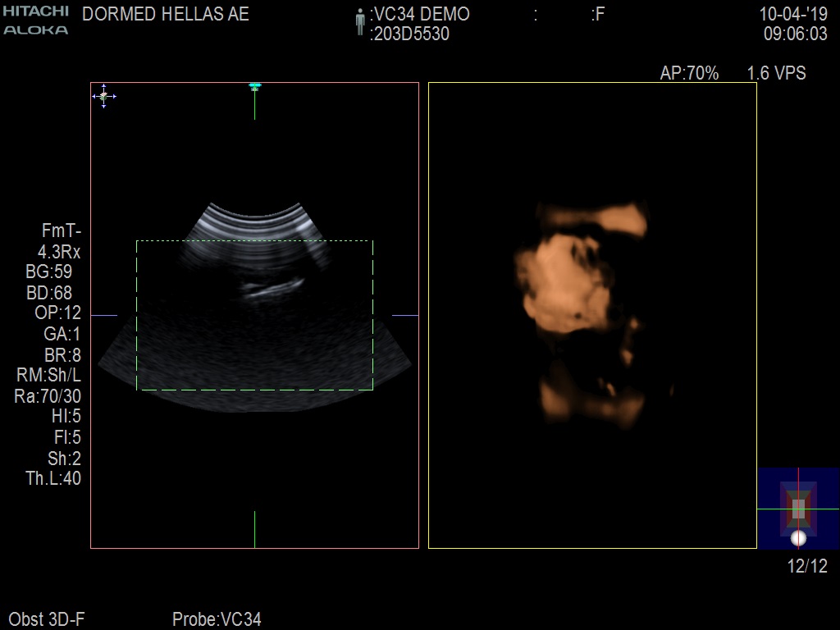Click the 12/12 frame counter
The height and width of the screenshot is (630, 840).
807,566
